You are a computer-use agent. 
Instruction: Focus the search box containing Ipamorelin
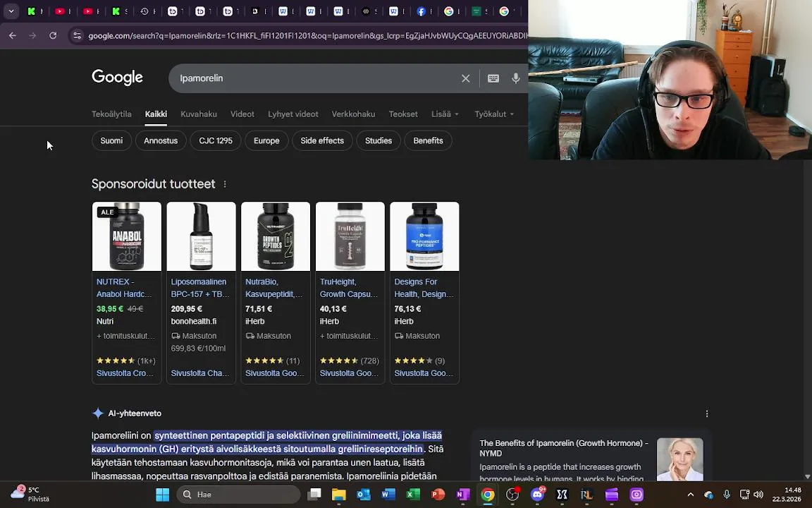point(316,78)
